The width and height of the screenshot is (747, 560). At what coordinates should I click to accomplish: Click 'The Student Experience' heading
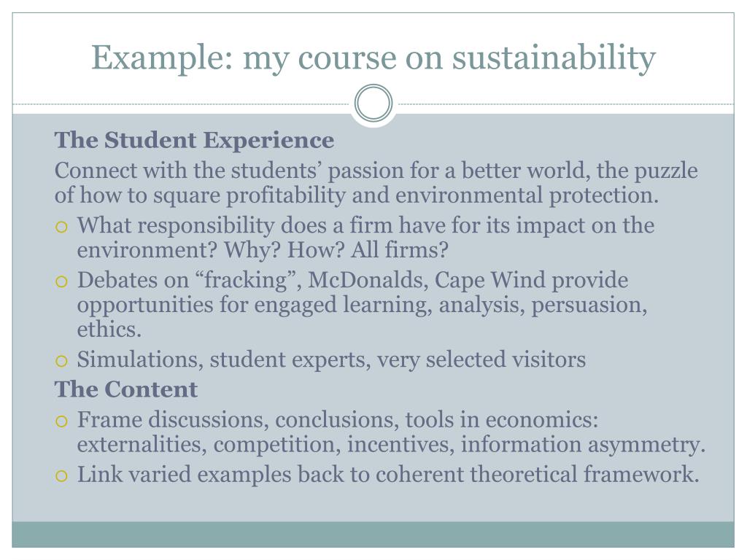pyautogui.click(x=194, y=141)
